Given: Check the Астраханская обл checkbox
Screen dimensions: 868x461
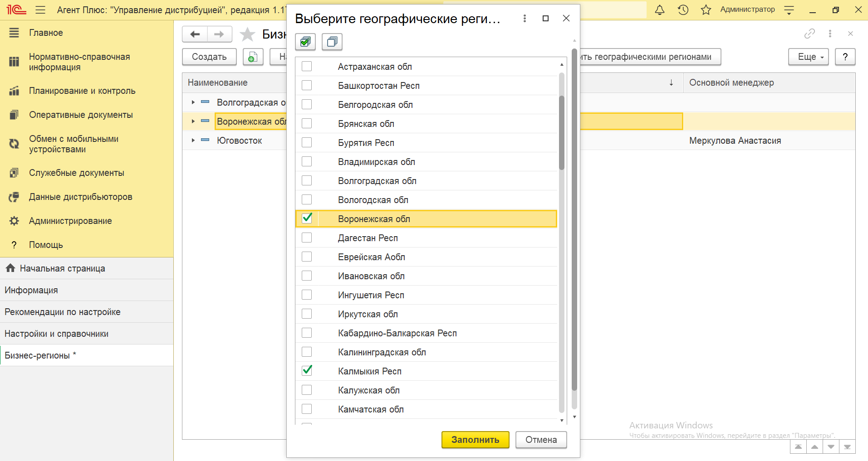Looking at the screenshot, I should tap(307, 67).
